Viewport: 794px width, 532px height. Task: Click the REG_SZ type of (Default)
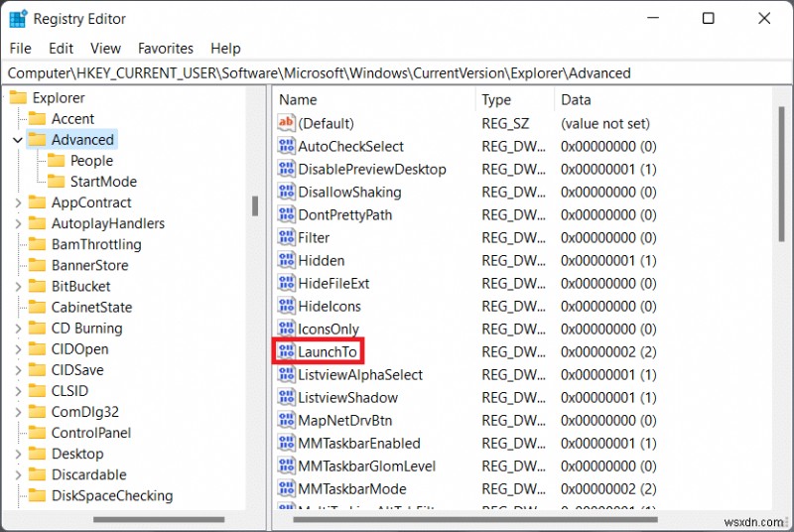505,123
